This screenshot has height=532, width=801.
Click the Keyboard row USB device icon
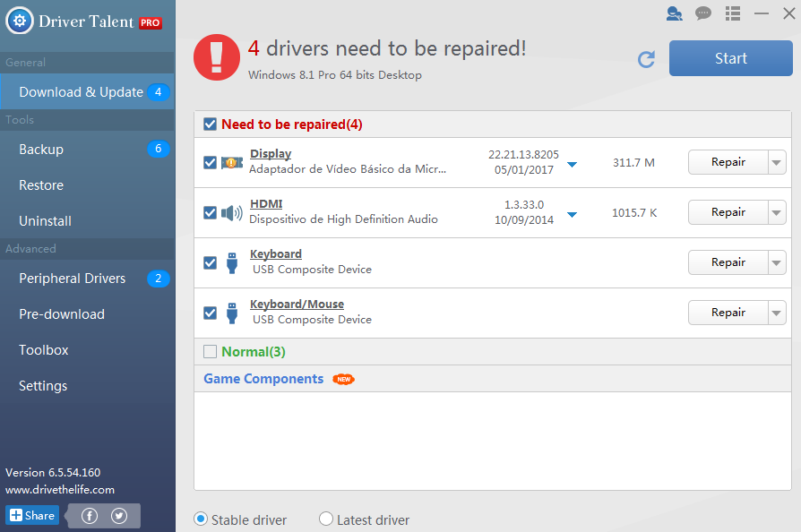(232, 263)
